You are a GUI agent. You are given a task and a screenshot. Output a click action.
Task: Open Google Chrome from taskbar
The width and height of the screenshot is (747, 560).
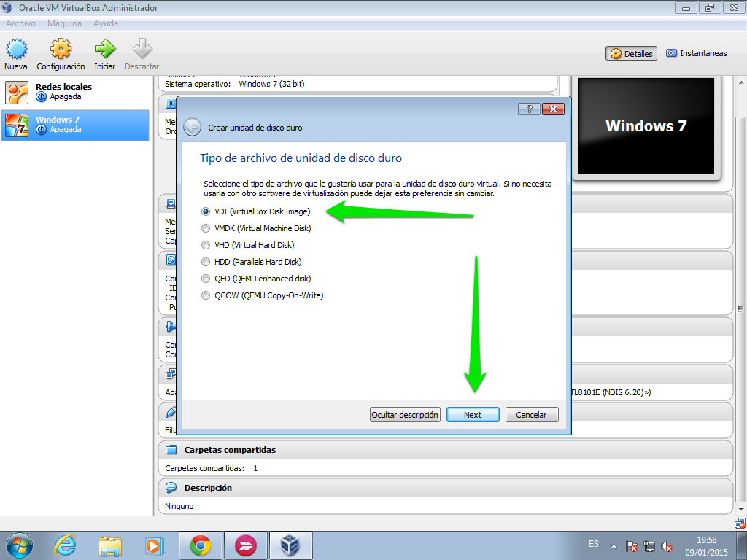(x=201, y=545)
